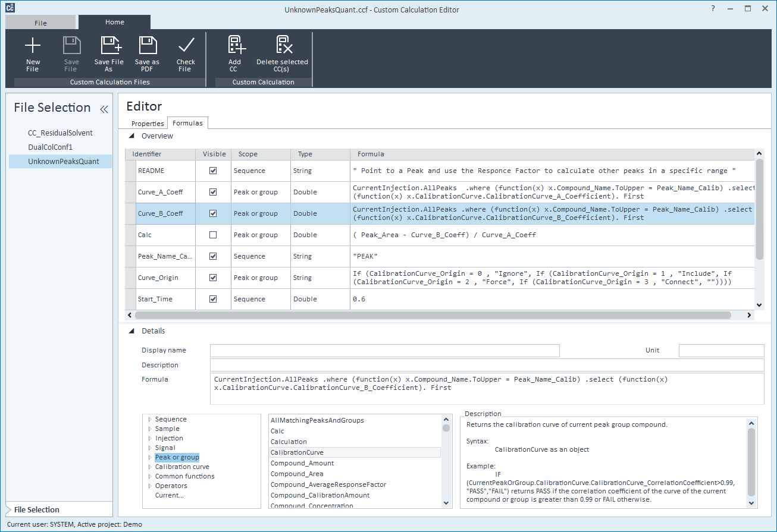The image size is (777, 532).
Task: Enable Visible checkbox for Calc row
Action: point(213,235)
